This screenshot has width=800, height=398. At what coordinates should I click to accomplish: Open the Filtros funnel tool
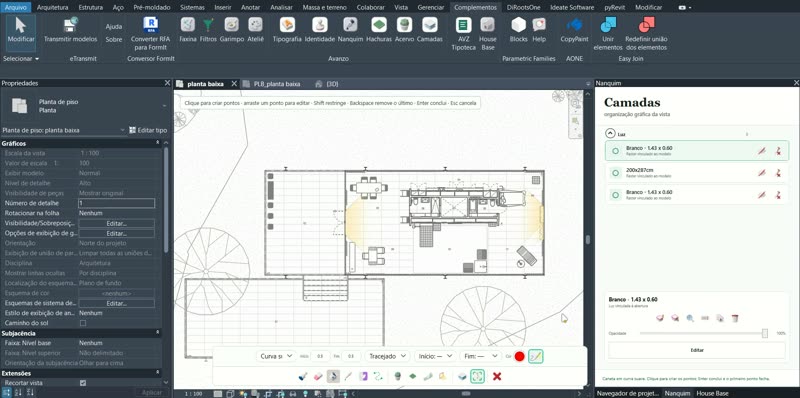click(x=208, y=30)
